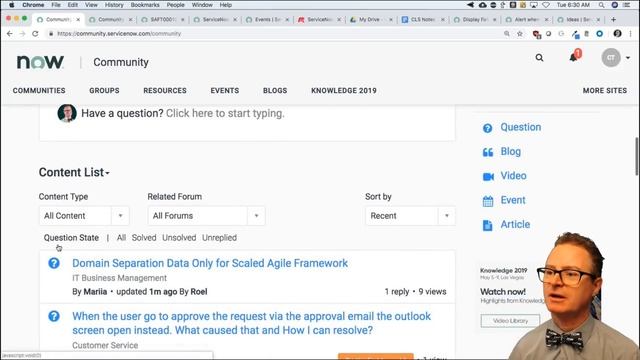Switch to the CLS Notes browser tab
The height and width of the screenshot is (360, 640).
(x=422, y=20)
